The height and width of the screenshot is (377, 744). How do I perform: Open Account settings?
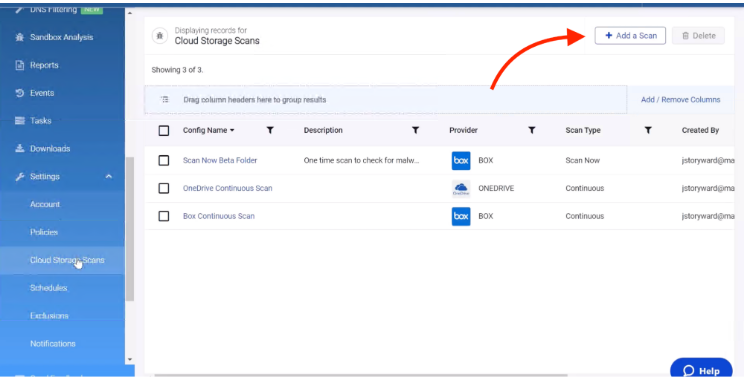(45, 204)
